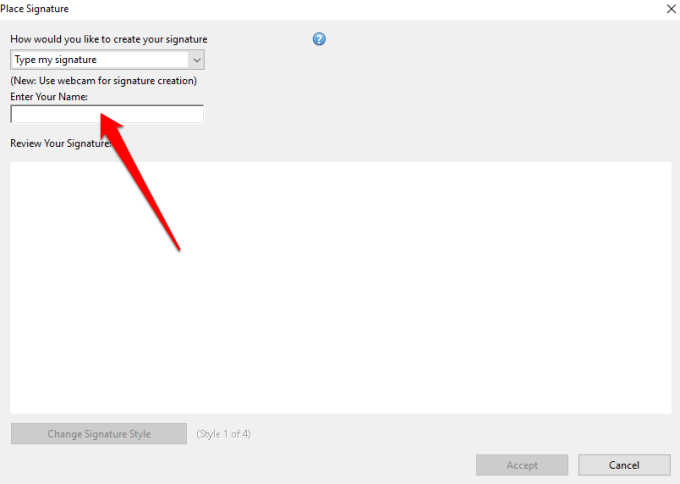Image resolution: width=680 pixels, height=484 pixels.
Task: Select the 'Type my signature' option text
Action: coord(56,60)
